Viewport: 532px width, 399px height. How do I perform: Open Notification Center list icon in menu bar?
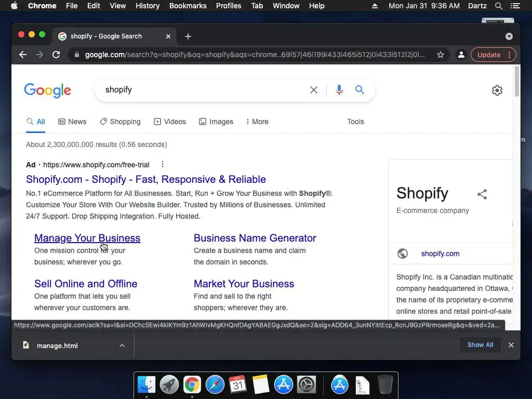[x=515, y=6]
